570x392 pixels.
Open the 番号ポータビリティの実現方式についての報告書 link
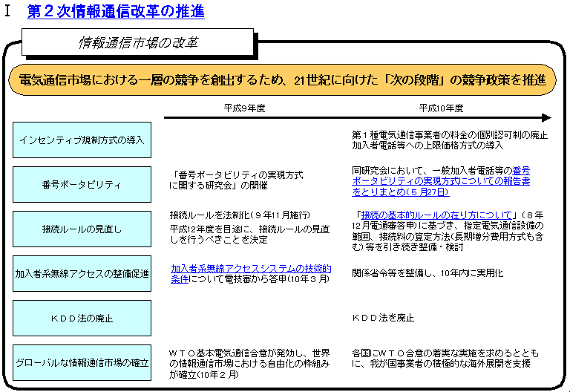click(x=440, y=181)
